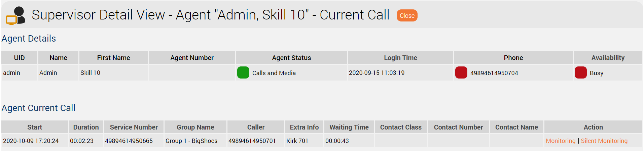Click the Agent Status column header

pyautogui.click(x=291, y=58)
